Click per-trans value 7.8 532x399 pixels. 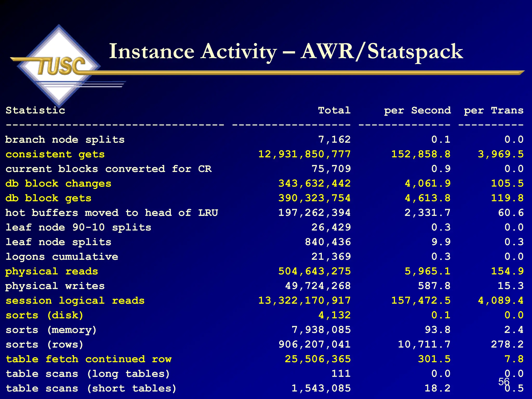(514, 359)
